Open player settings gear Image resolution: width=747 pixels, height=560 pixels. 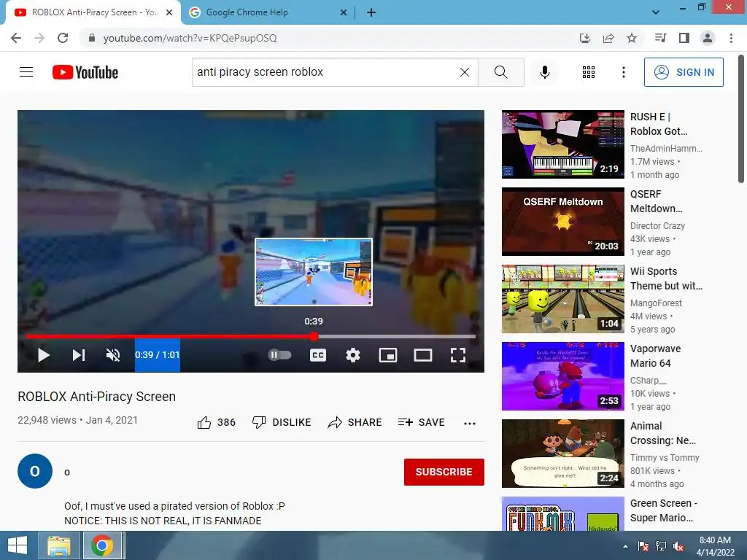point(353,355)
